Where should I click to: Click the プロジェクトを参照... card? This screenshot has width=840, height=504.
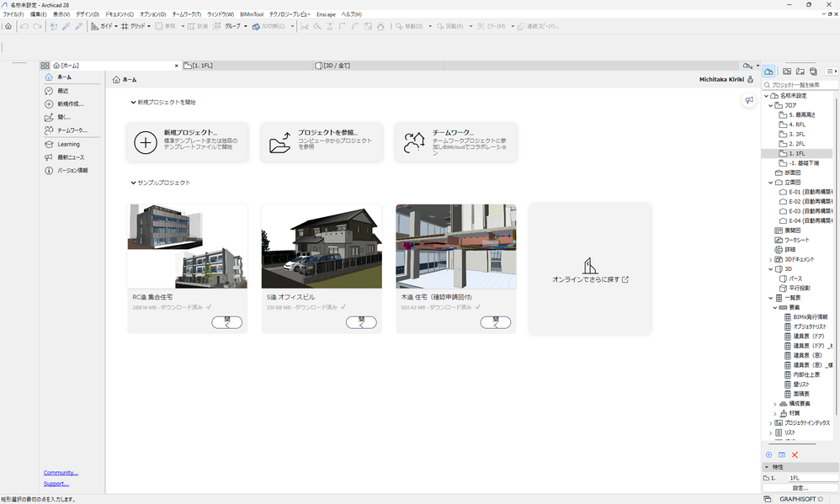(322, 142)
